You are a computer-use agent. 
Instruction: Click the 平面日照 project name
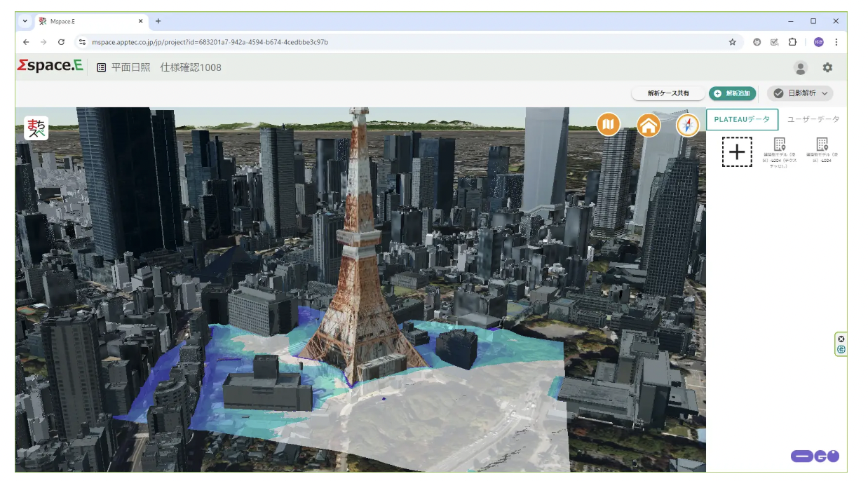pos(131,68)
